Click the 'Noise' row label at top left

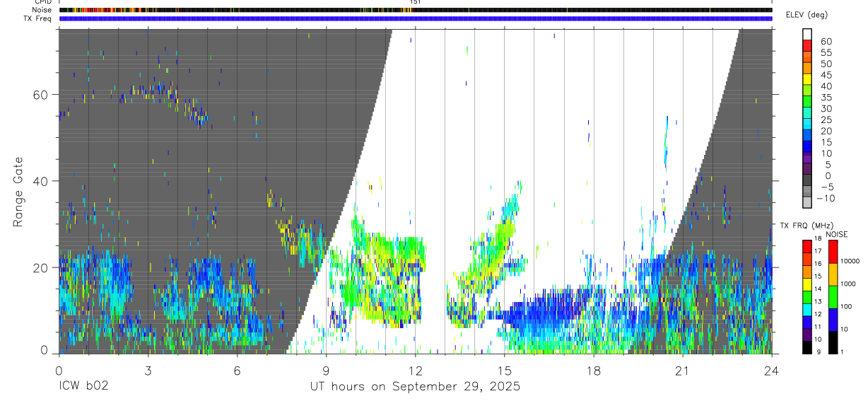(x=42, y=10)
